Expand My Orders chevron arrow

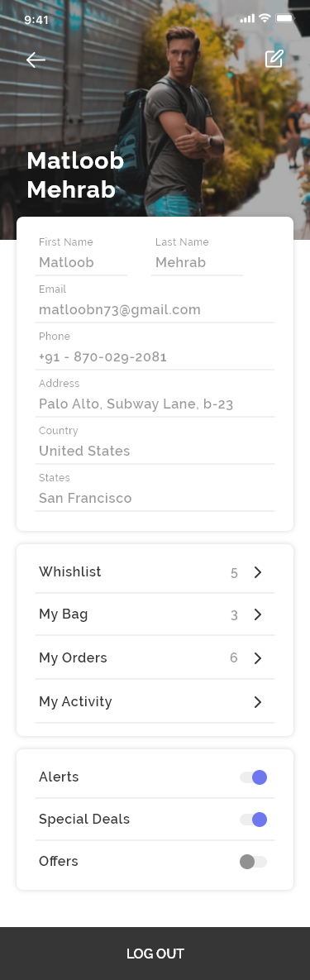point(257,658)
